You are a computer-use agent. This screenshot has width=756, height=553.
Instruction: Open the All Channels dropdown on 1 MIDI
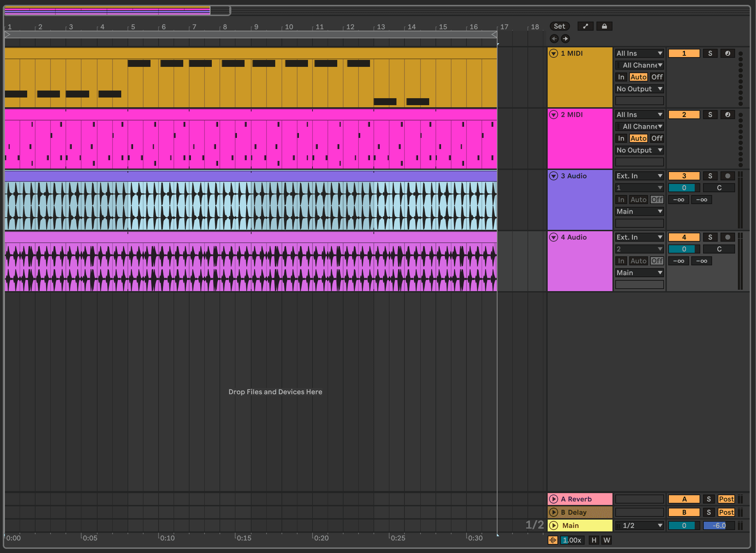pos(639,65)
